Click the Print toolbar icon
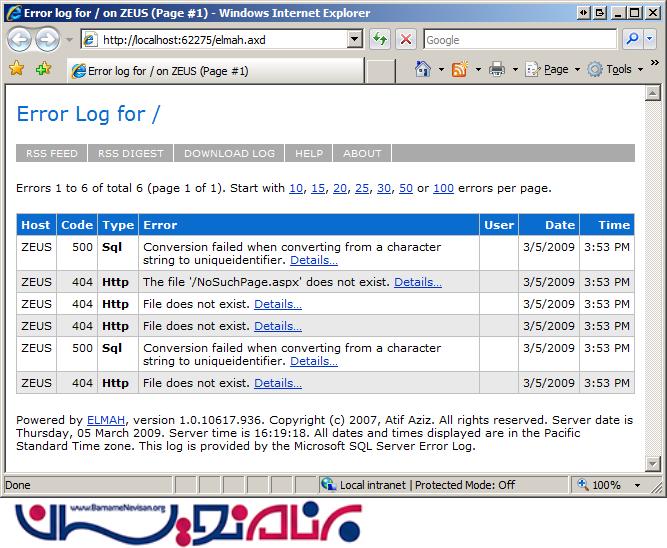 [x=497, y=69]
